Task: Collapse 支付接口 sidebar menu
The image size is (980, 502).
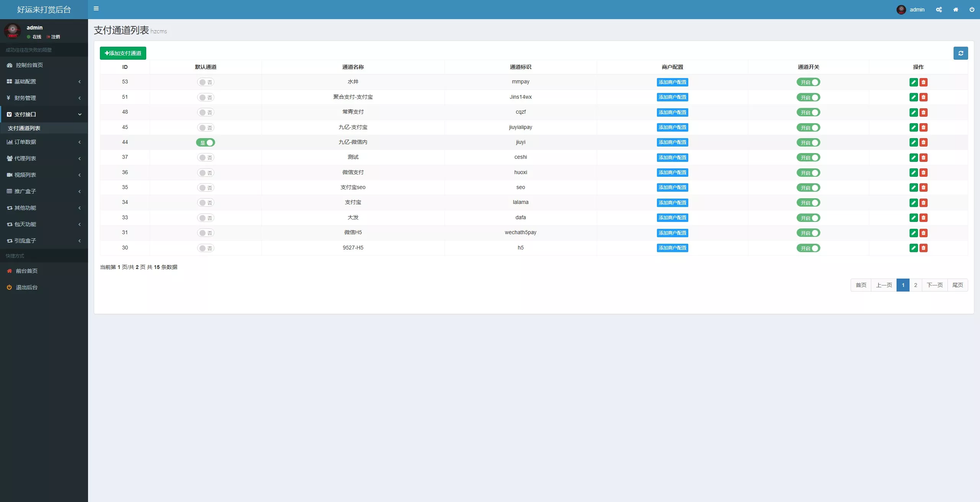Action: (44, 114)
